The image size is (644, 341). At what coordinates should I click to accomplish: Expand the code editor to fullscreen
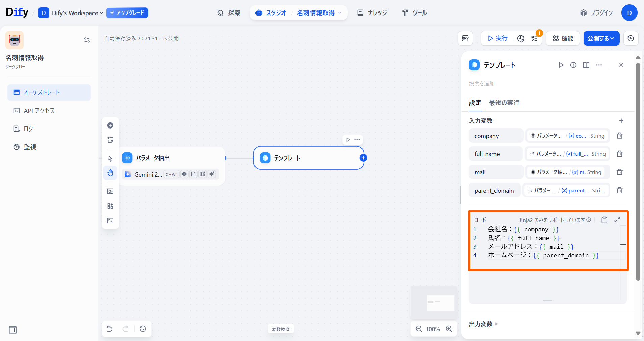617,220
